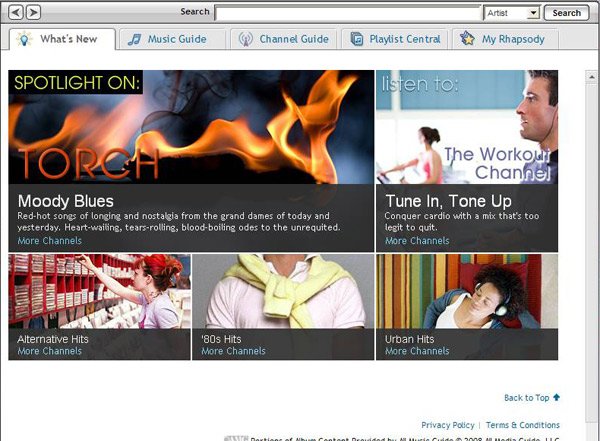Viewport: 600px width, 441px height.
Task: Click the Search button
Action: [x=566, y=13]
